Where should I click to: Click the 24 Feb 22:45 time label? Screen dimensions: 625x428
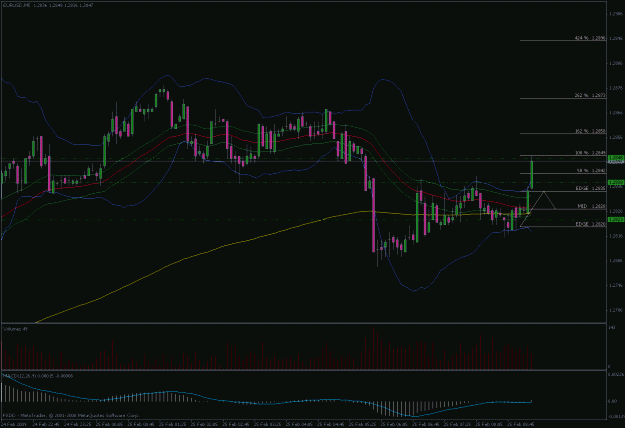tap(47, 424)
